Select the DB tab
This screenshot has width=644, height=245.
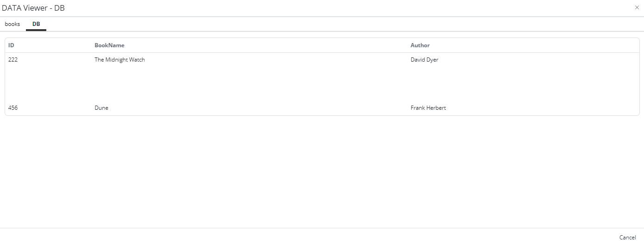(36, 24)
